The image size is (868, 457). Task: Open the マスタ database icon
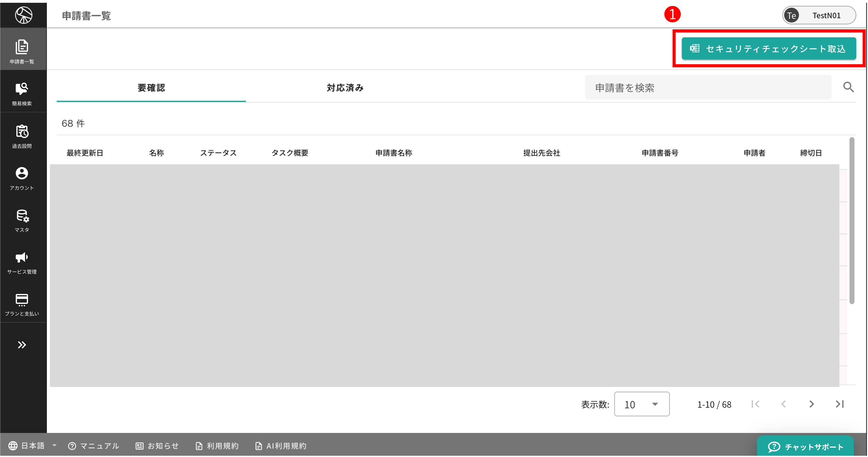(x=22, y=220)
